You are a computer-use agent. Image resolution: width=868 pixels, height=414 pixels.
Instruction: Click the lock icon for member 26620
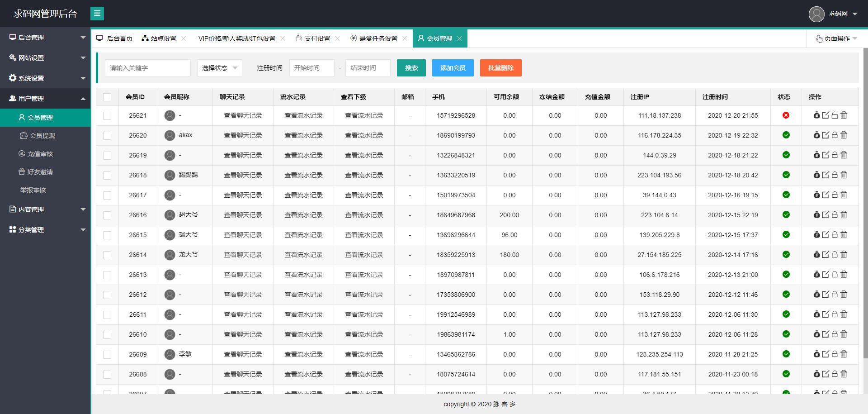pos(834,135)
